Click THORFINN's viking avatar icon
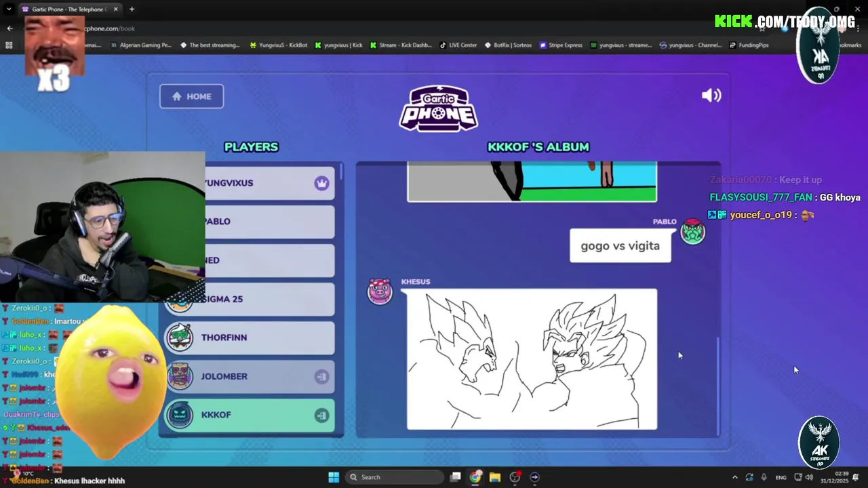This screenshot has height=488, width=868. click(x=180, y=338)
